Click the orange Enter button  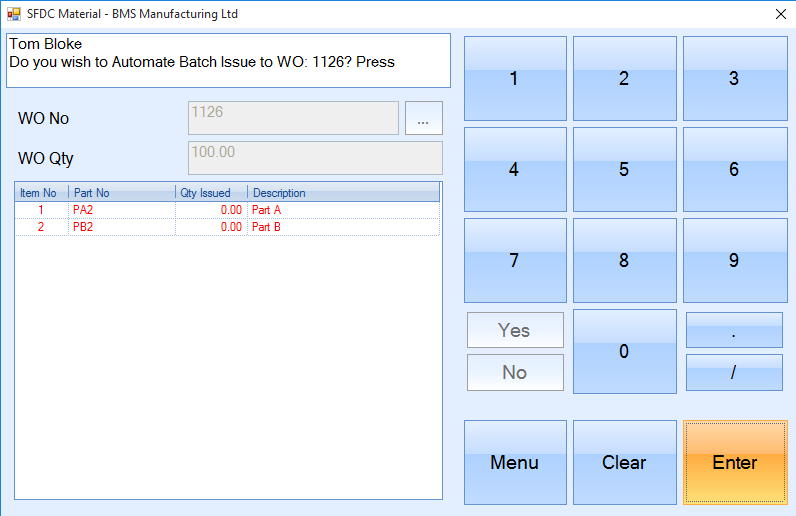point(735,462)
